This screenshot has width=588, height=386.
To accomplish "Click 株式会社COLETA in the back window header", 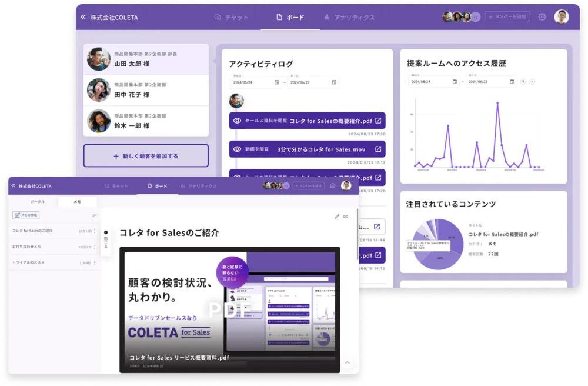I will (x=114, y=17).
